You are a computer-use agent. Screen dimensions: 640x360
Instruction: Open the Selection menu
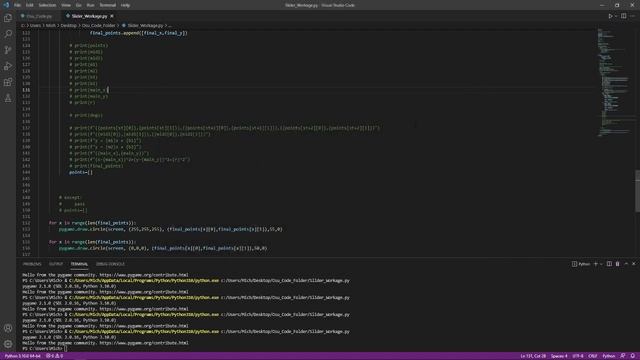point(47,5)
